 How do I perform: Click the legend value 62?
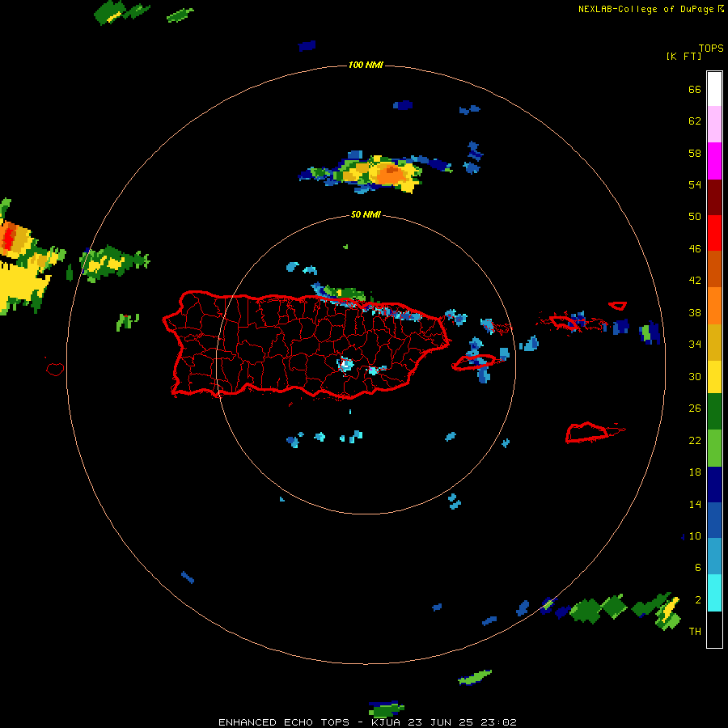point(695,121)
